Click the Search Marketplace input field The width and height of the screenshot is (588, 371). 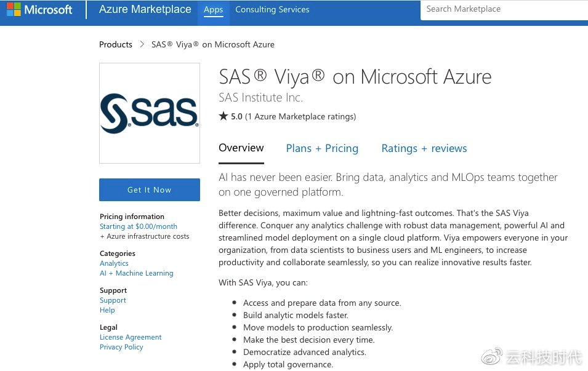point(502,9)
